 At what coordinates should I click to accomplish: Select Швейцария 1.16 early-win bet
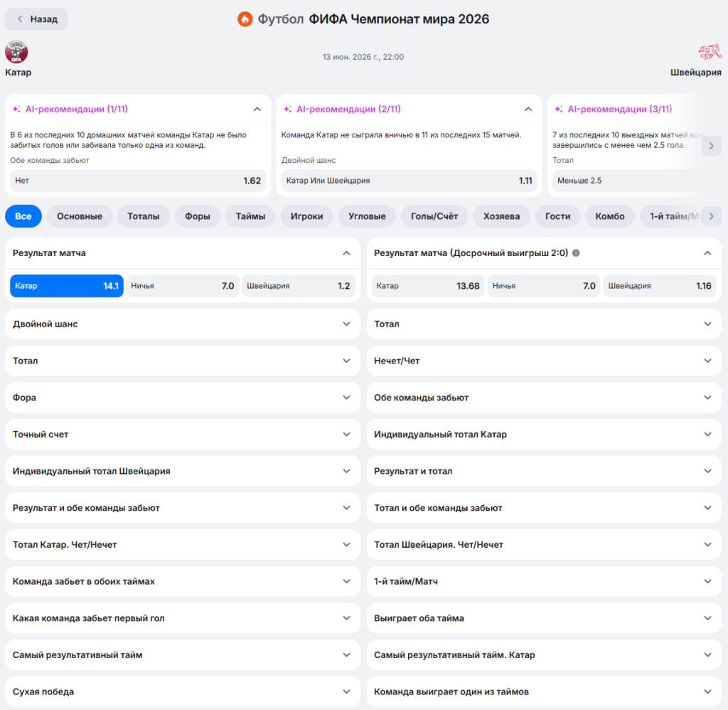[660, 286]
